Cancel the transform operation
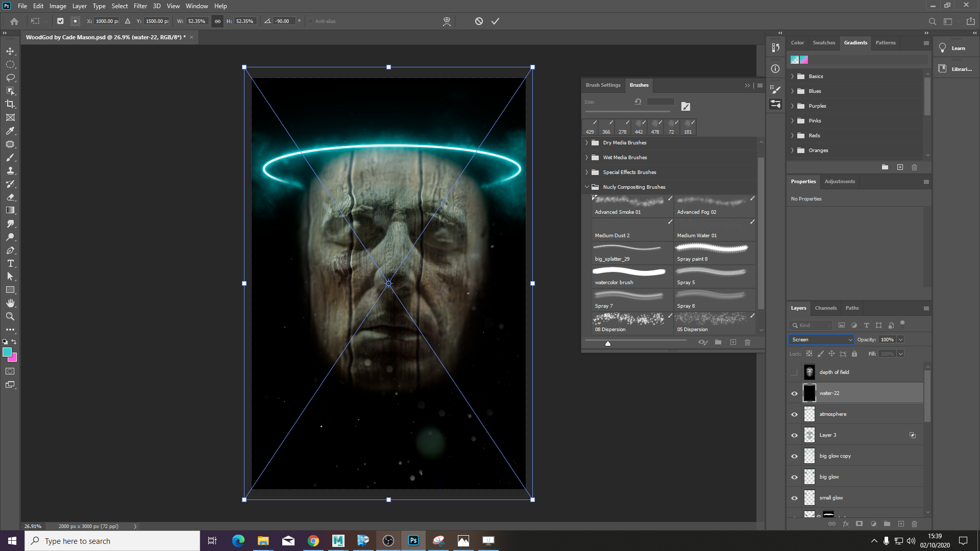This screenshot has height=551, width=980. (479, 21)
